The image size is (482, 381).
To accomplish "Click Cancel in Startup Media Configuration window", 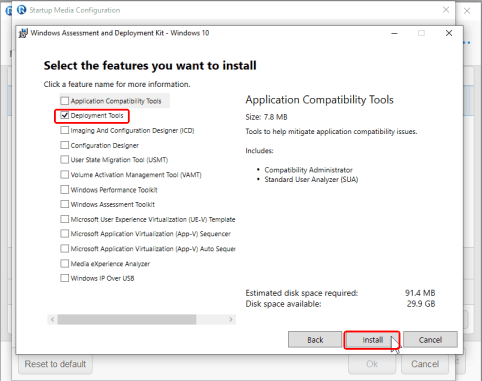I will tap(425, 364).
